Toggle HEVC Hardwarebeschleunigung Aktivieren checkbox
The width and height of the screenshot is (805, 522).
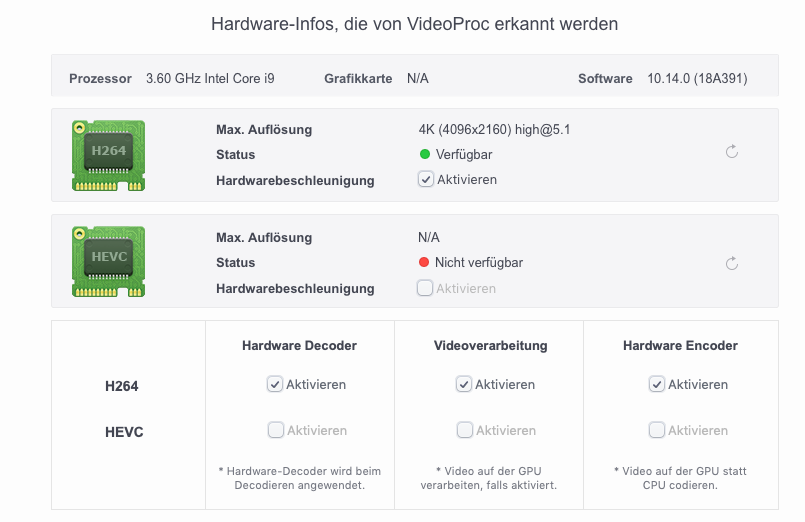(425, 288)
